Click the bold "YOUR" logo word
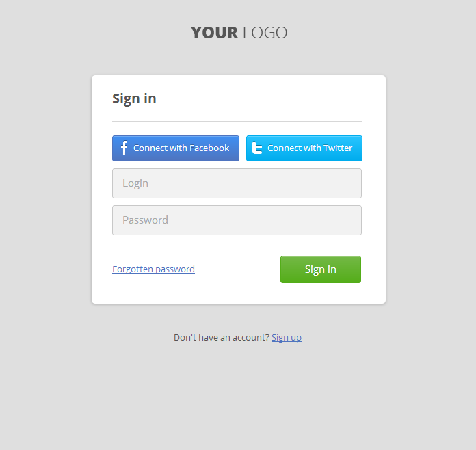 [214, 33]
